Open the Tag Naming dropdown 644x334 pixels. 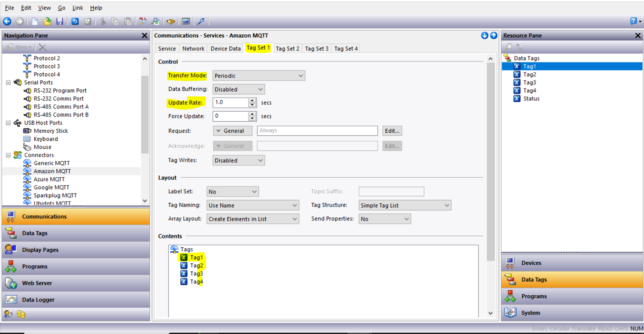coord(253,205)
